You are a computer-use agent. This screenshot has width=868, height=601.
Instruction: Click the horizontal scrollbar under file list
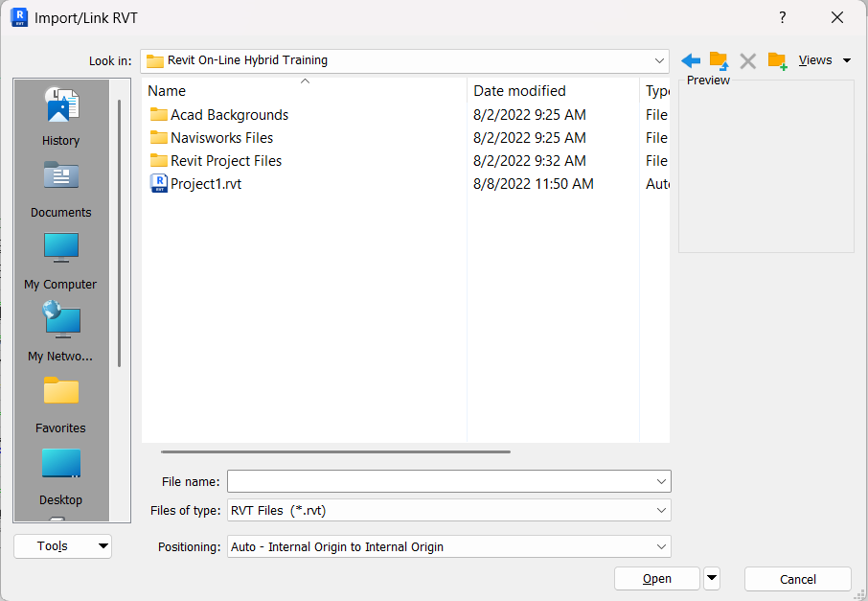[335, 452]
